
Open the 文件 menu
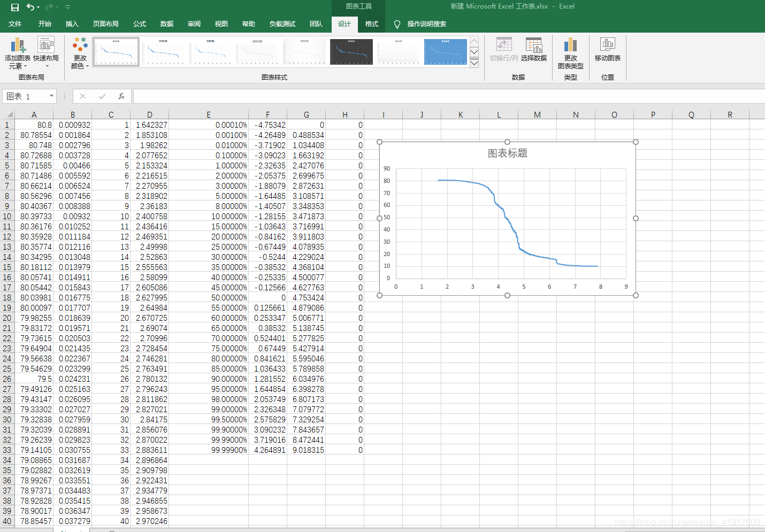pos(15,24)
